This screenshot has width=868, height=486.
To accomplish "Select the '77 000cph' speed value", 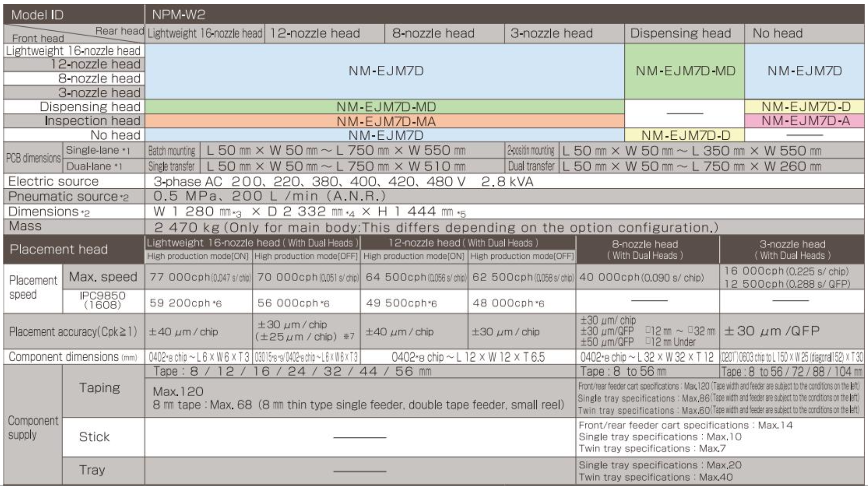I will click(x=199, y=277).
